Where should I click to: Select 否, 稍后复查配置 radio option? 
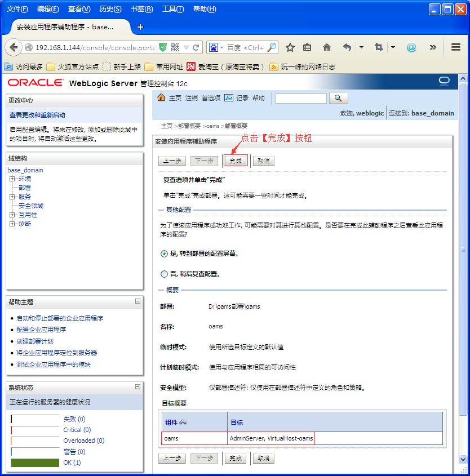coord(164,274)
